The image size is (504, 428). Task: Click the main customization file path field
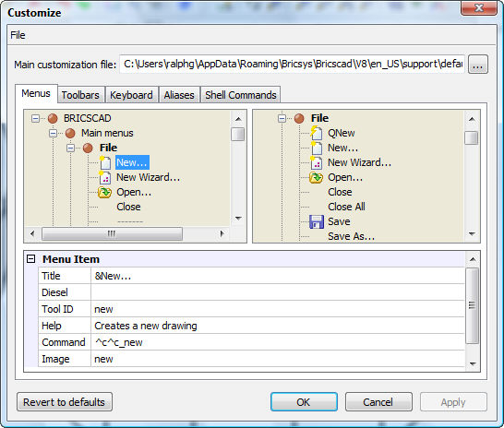(292, 65)
